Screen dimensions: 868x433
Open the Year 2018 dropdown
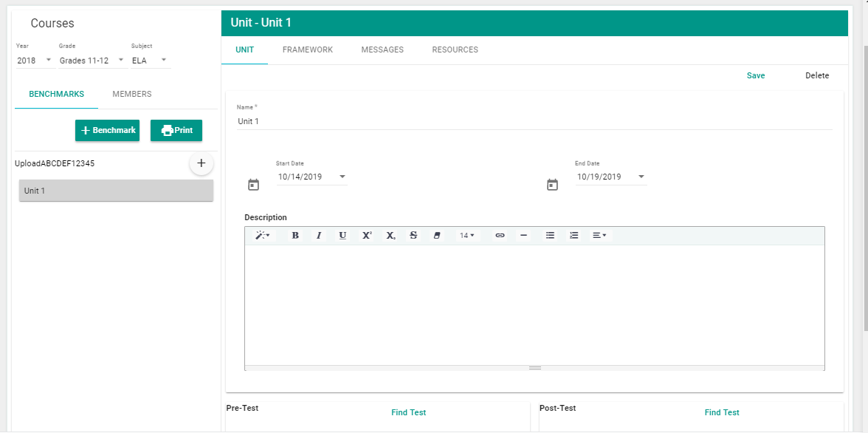pos(35,61)
